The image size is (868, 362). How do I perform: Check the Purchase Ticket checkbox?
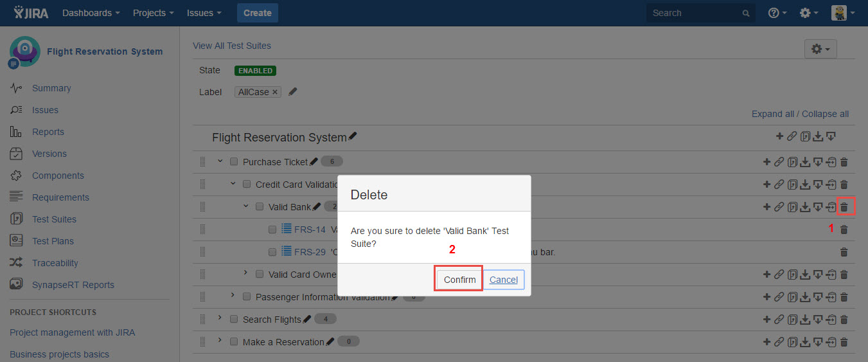(234, 162)
